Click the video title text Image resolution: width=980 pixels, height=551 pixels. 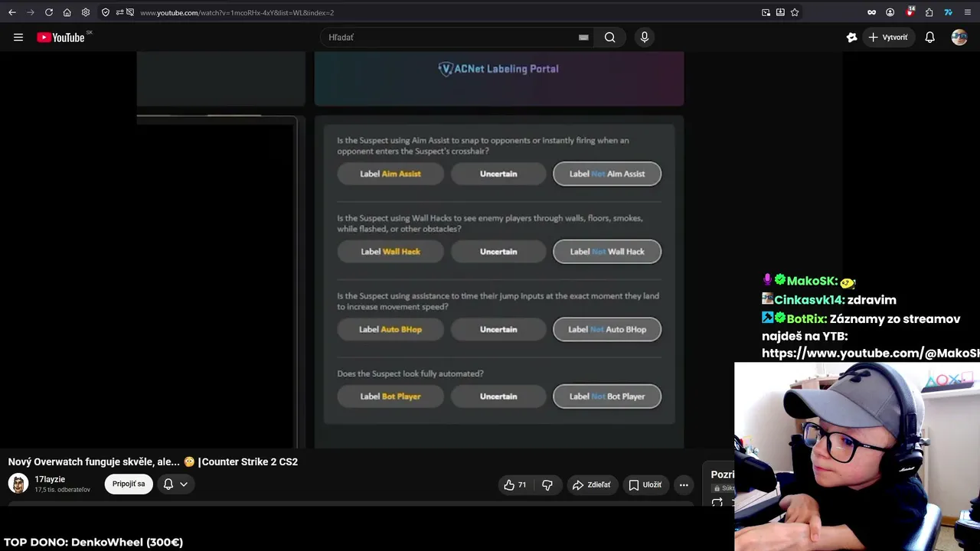tap(153, 462)
